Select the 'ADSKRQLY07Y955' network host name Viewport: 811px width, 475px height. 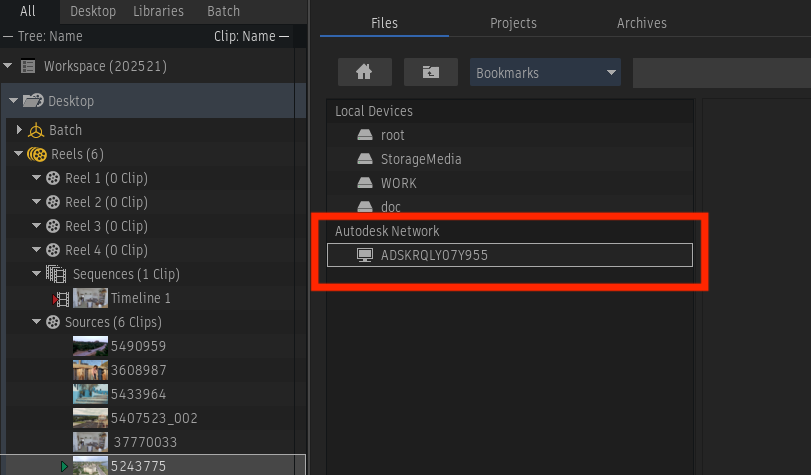click(x=434, y=255)
